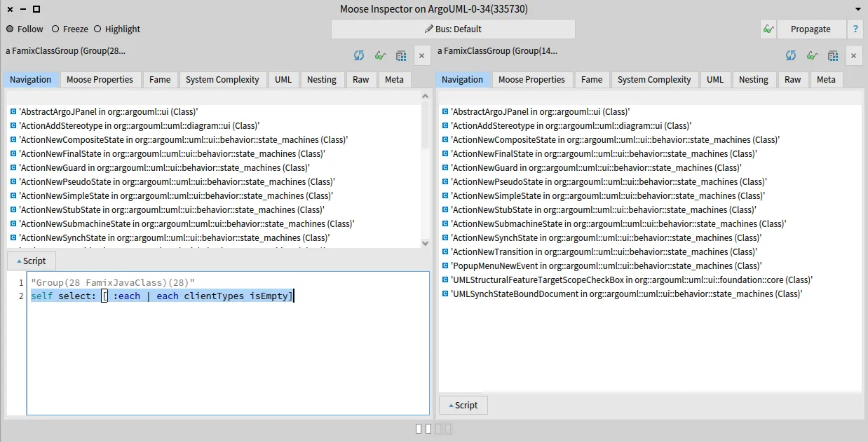Viewport: 868px width, 442px height.
Task: Open Fame tab in left pane
Action: (x=160, y=79)
